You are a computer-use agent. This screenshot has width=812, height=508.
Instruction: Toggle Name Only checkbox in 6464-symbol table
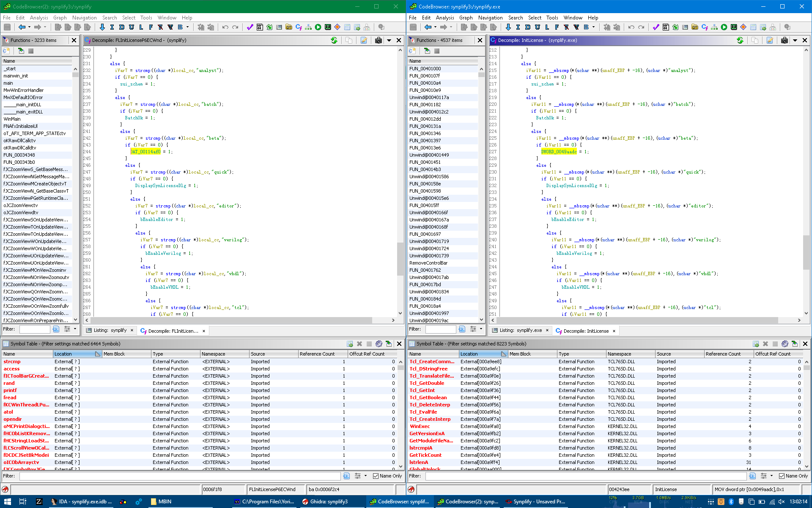point(376,476)
